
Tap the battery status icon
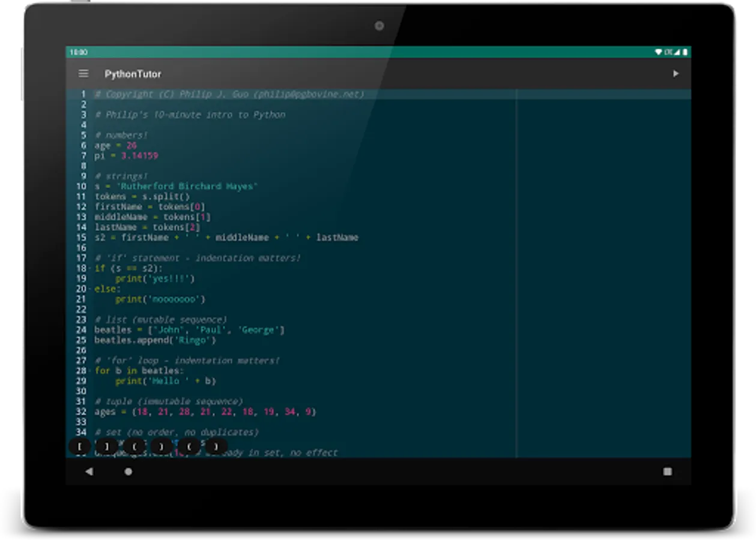(685, 52)
